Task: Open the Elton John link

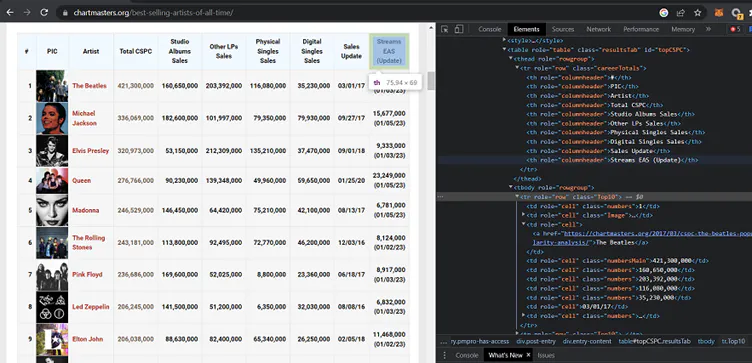Action: (x=88, y=339)
